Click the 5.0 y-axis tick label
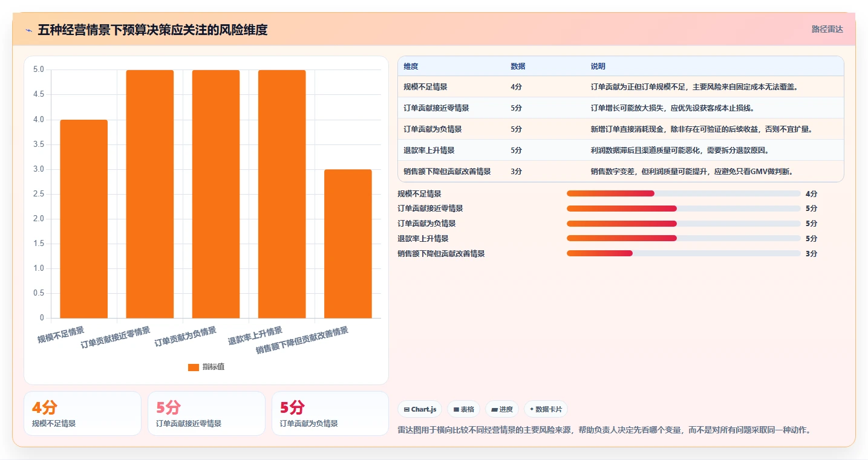 [38, 70]
